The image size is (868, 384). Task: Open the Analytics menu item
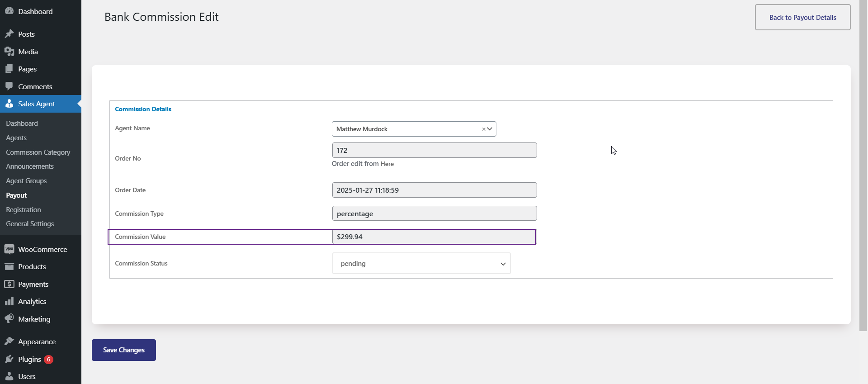32,301
